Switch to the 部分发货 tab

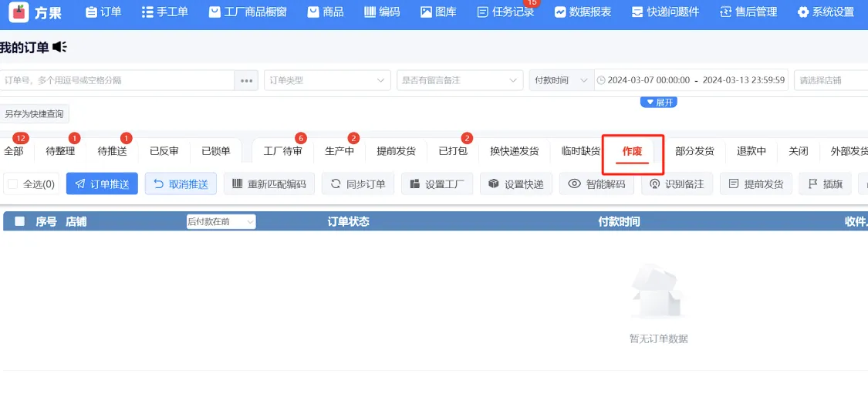click(x=694, y=151)
